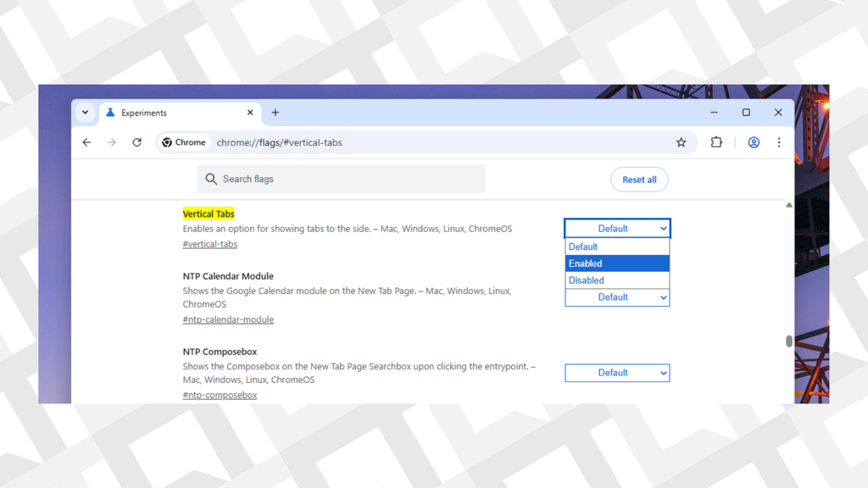Image resolution: width=868 pixels, height=488 pixels.
Task: Click the back navigation arrow
Action: tap(86, 142)
